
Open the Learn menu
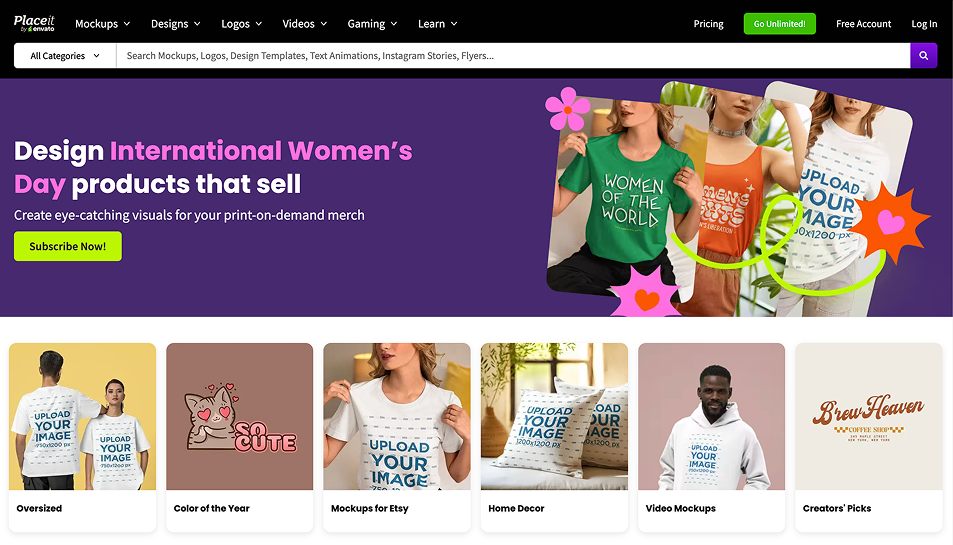tap(438, 24)
